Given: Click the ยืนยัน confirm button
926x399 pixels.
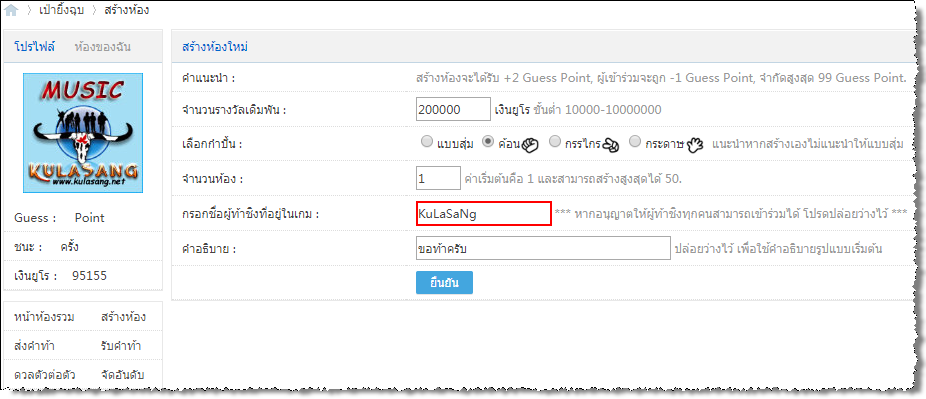Looking at the screenshot, I should click(x=444, y=282).
